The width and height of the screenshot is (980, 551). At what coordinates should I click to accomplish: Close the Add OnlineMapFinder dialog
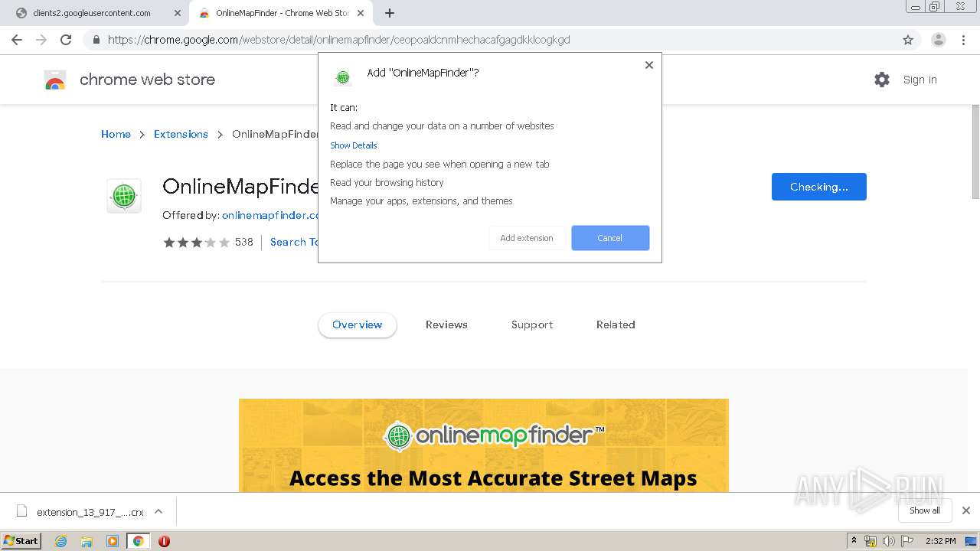coord(649,65)
